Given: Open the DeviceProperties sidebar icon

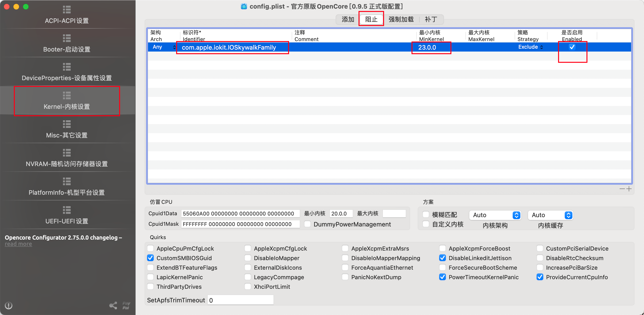Looking at the screenshot, I should pos(67,67).
